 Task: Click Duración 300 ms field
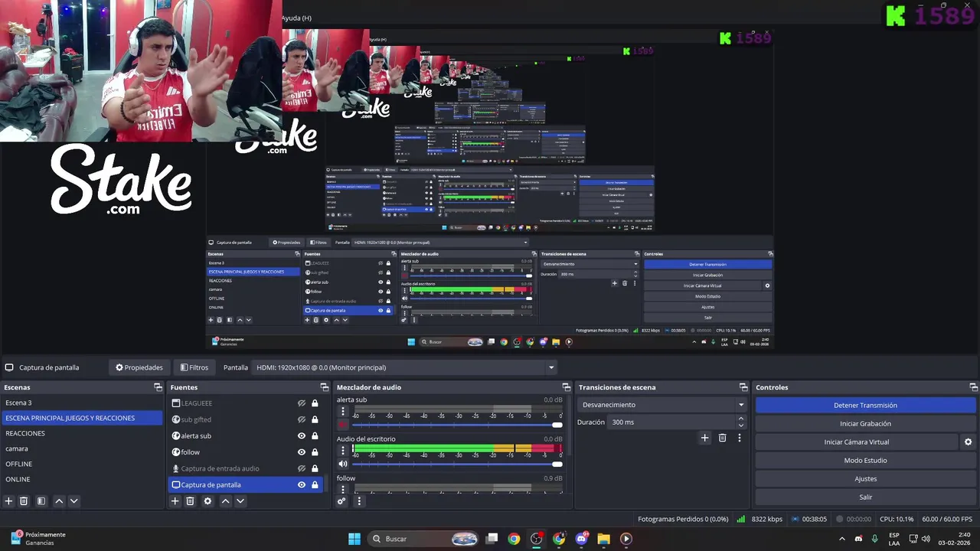[x=671, y=422]
